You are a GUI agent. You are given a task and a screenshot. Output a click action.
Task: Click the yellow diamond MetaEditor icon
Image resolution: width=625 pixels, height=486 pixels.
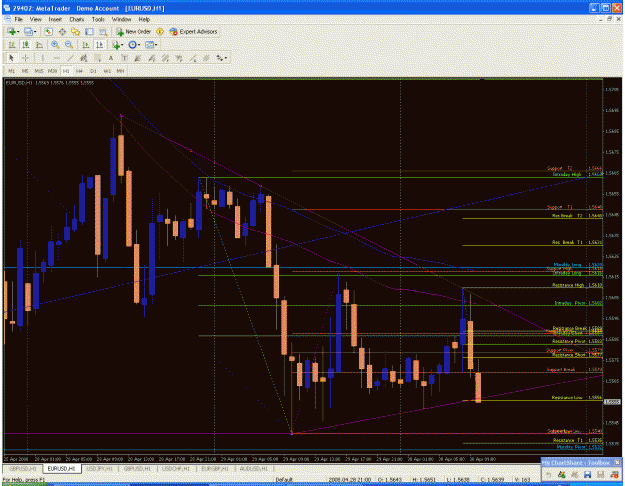[x=160, y=31]
